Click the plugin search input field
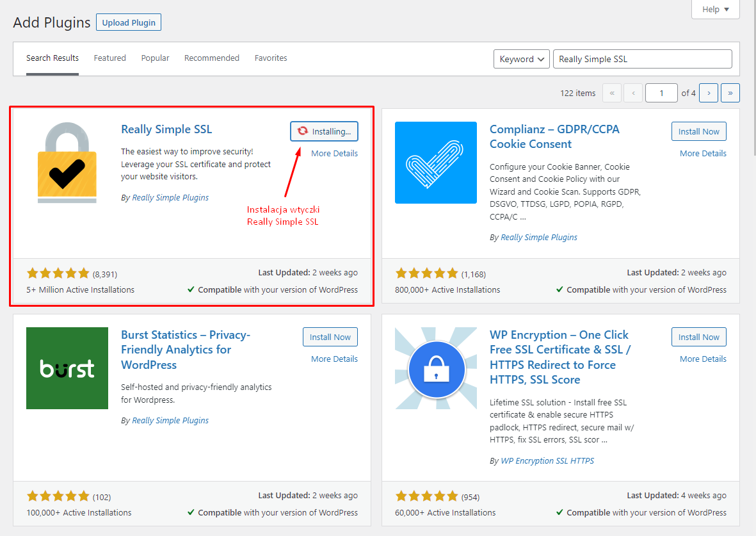The height and width of the screenshot is (536, 756). pos(642,59)
